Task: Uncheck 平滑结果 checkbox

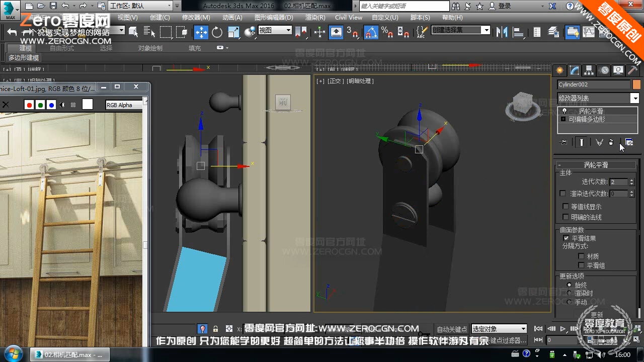Action: tap(566, 238)
